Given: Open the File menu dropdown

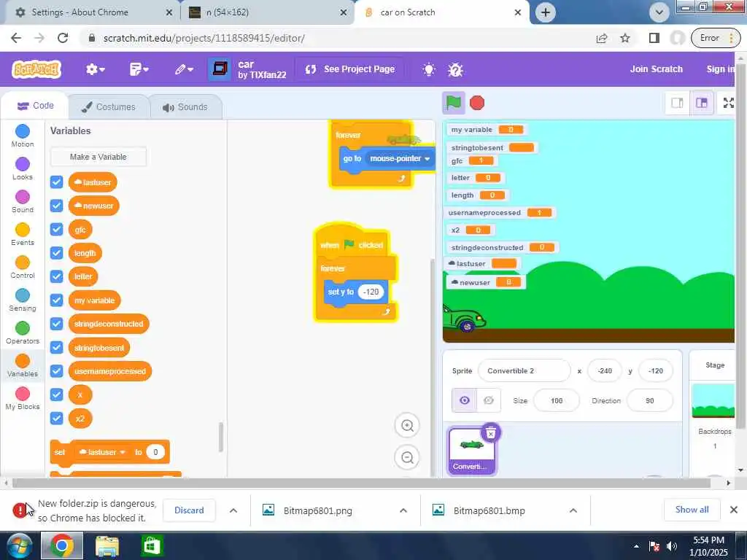Looking at the screenshot, I should (139, 69).
